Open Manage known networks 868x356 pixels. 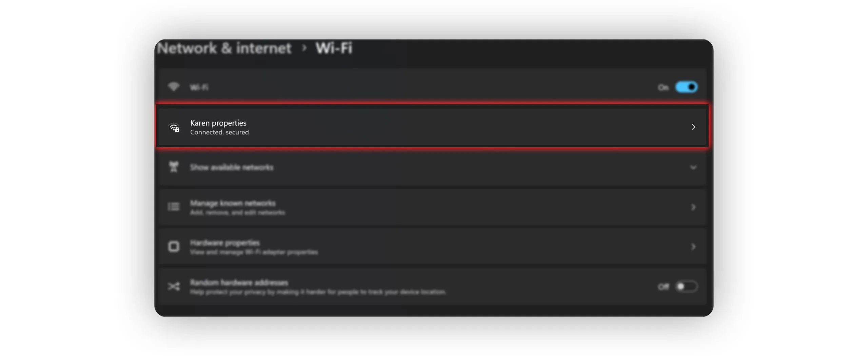[x=233, y=203]
